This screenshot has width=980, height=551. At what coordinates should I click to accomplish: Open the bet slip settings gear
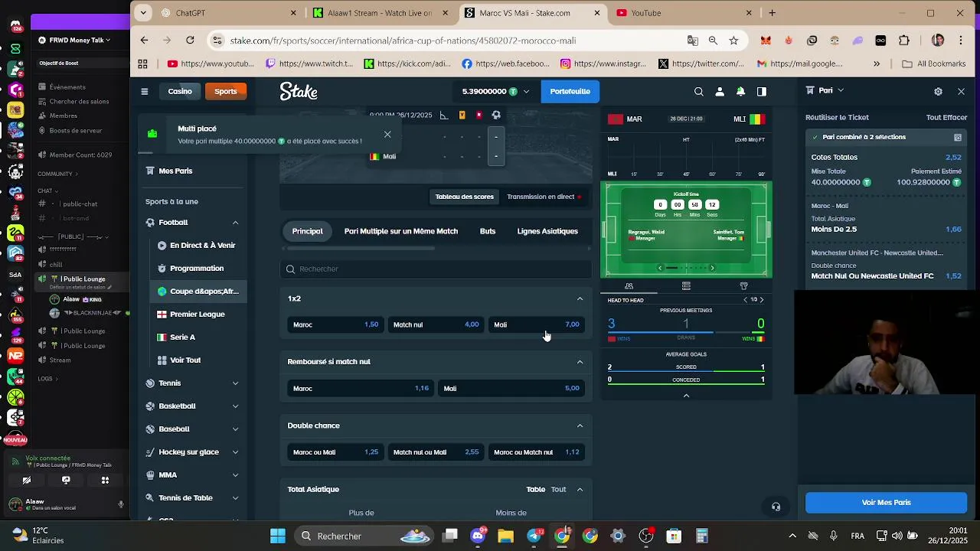(938, 91)
